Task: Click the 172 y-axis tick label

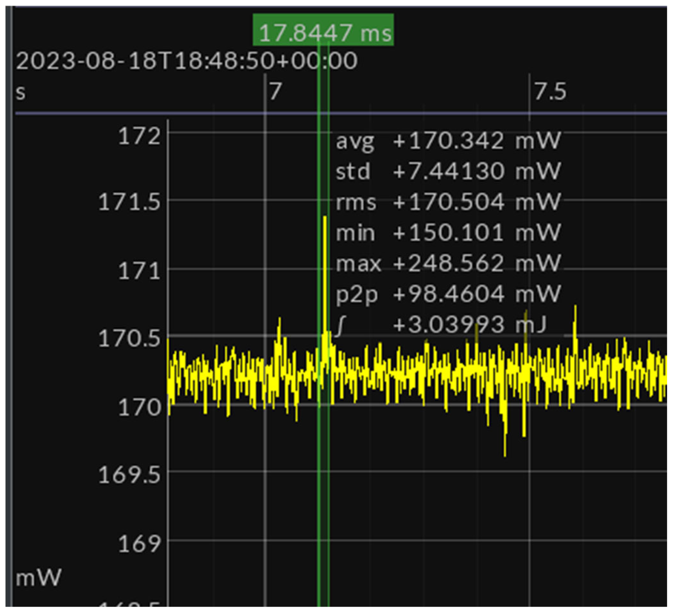Action: coord(139,136)
